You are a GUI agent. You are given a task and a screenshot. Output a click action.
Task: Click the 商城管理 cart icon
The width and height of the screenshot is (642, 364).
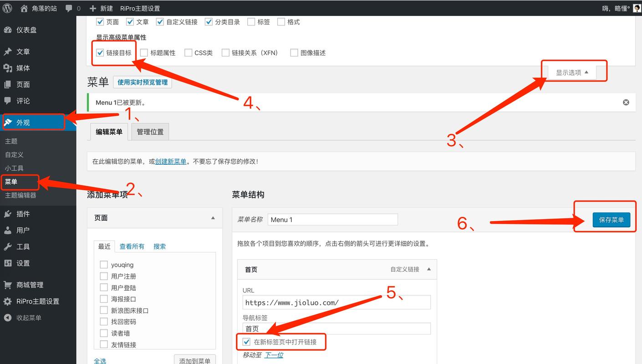click(8, 285)
